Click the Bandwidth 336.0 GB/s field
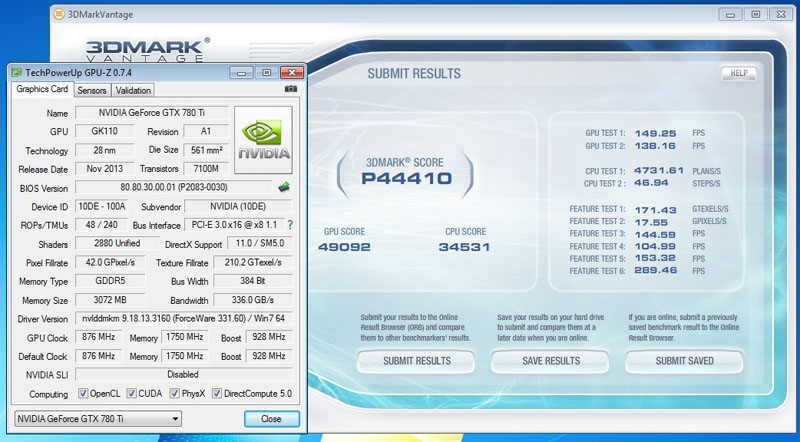Image resolution: width=800 pixels, height=442 pixels. [x=253, y=300]
